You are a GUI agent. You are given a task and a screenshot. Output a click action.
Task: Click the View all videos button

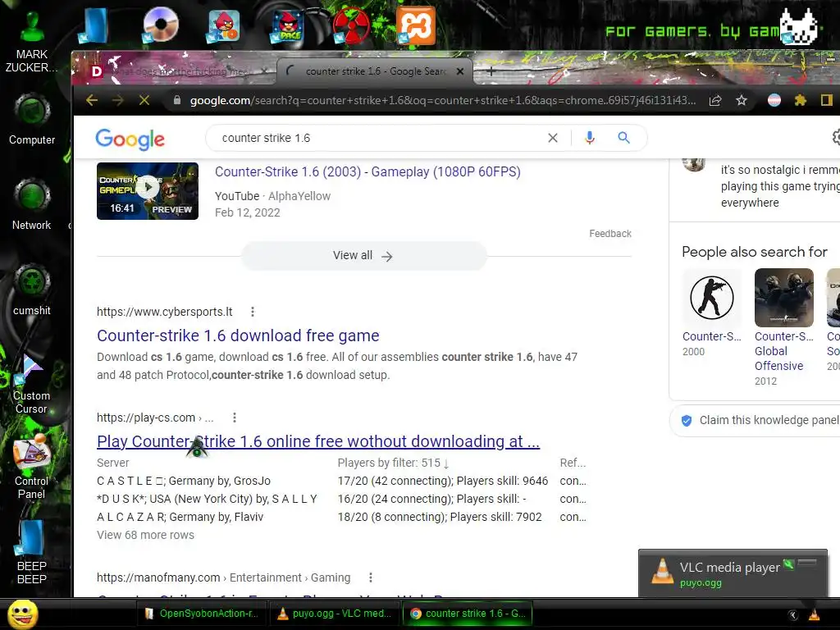pos(363,256)
